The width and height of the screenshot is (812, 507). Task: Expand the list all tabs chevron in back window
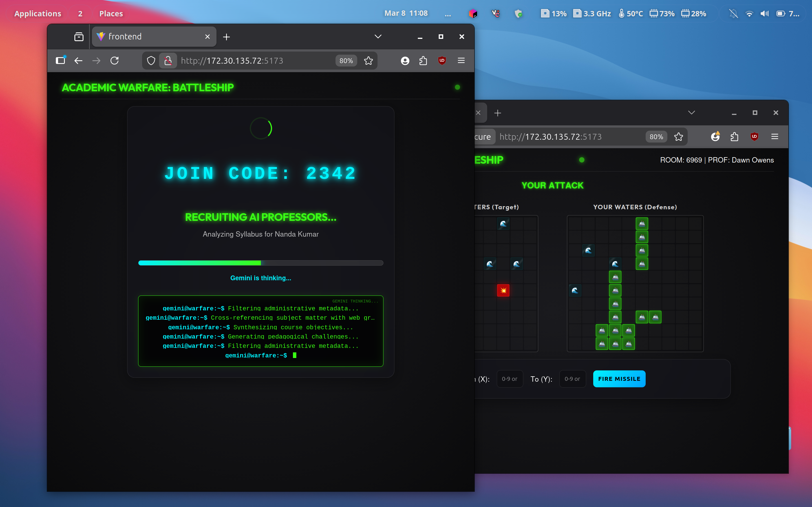point(691,113)
